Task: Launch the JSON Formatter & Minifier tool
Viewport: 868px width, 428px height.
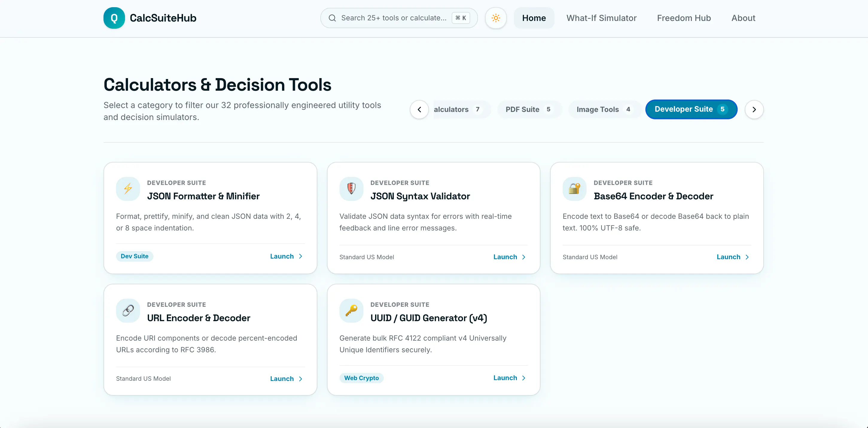Action: pyautogui.click(x=282, y=256)
